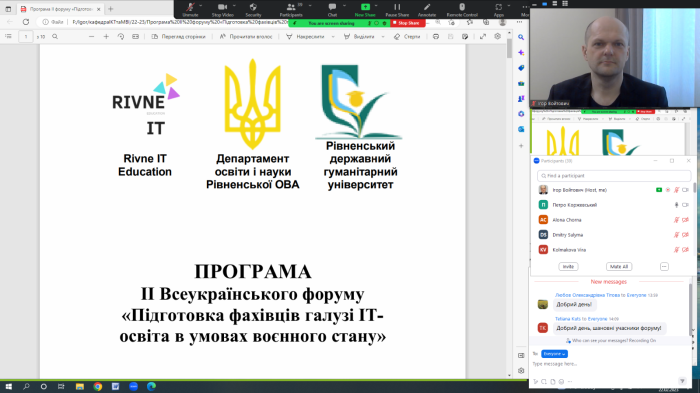
Task: Zoom in PDF with plus button
Action: tap(106, 37)
